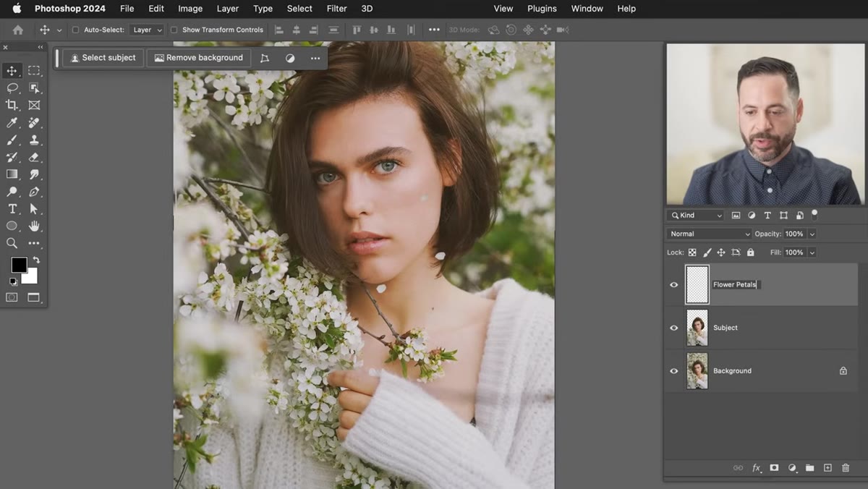868x489 pixels.
Task: Toggle visibility of the Background layer
Action: [674, 371]
